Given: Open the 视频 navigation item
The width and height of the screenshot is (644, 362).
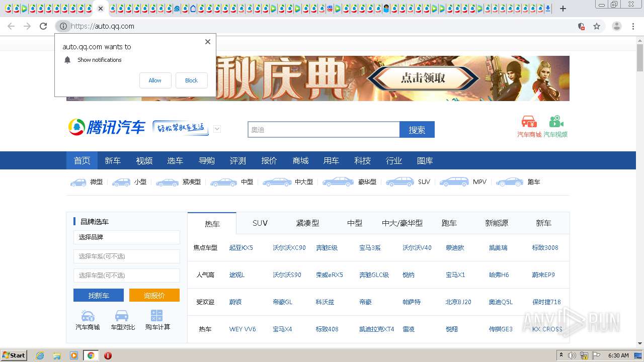Looking at the screenshot, I should 144,160.
